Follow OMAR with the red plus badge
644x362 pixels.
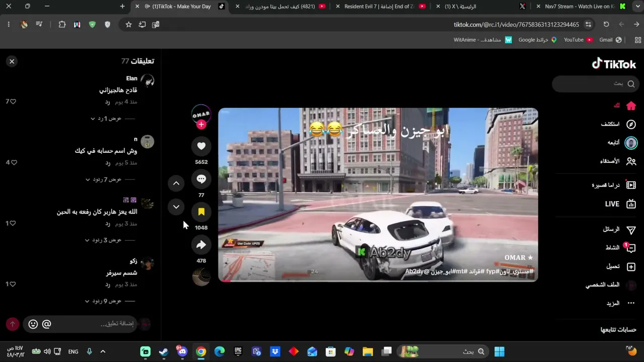pyautogui.click(x=201, y=124)
